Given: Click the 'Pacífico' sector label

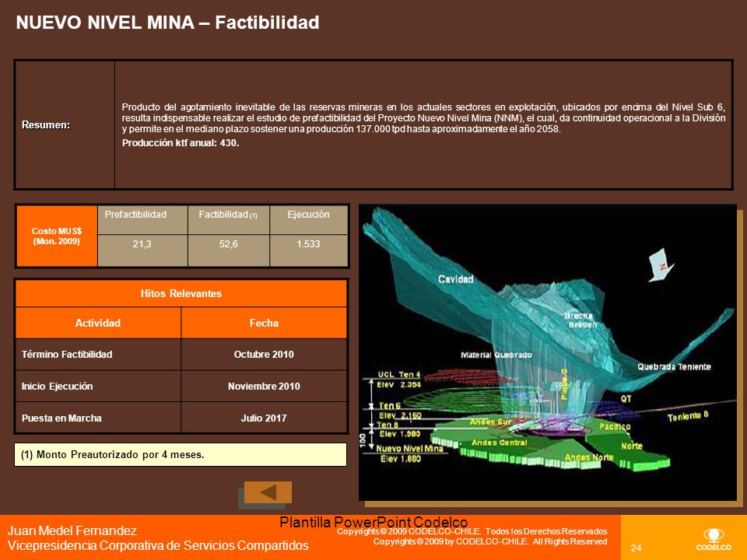Looking at the screenshot, I should 615,427.
